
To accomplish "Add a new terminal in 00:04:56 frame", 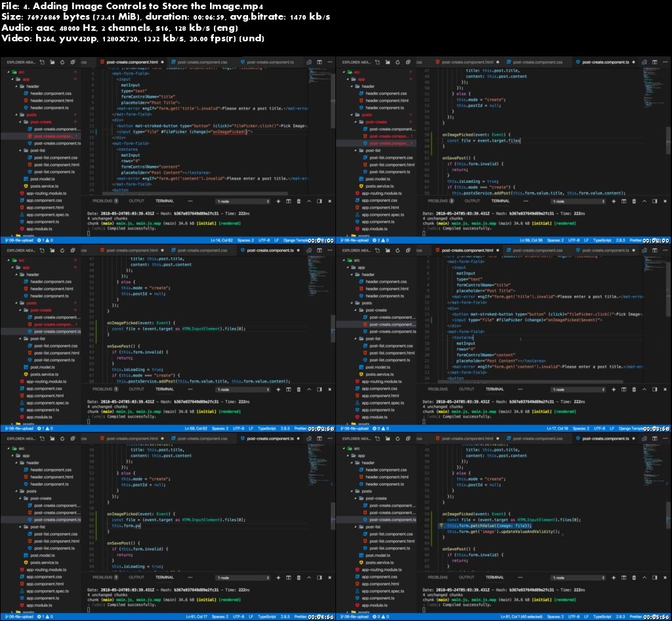I will coord(278,577).
